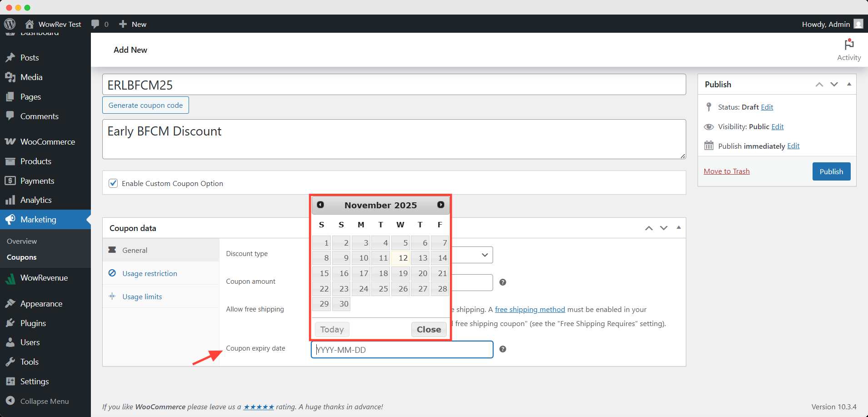868x417 pixels.
Task: Open the Discount type dropdown
Action: (473, 255)
